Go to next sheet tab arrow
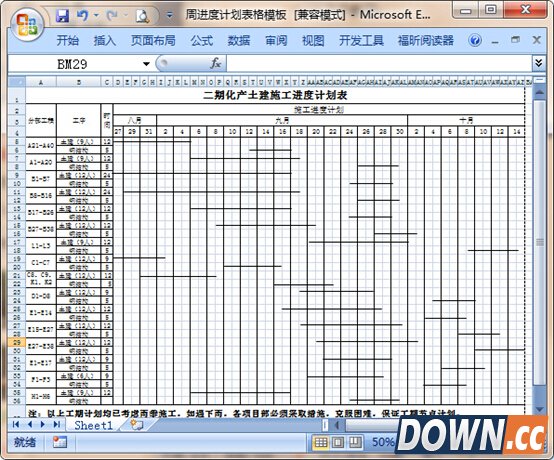Screen dimensions: 554x460 (43, 424)
